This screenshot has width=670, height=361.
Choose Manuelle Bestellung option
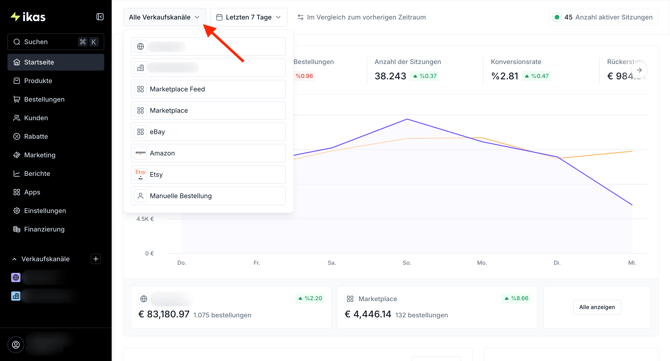pyautogui.click(x=209, y=196)
